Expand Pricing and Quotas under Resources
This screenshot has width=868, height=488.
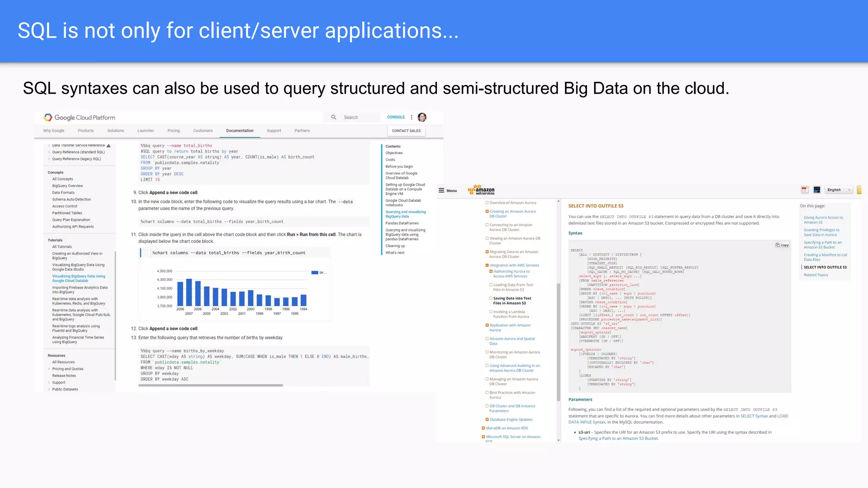click(49, 369)
